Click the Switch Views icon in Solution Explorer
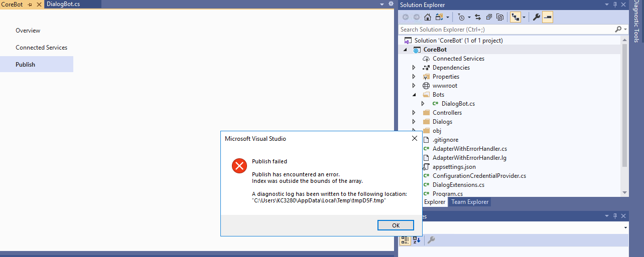Viewport: 644px width, 257px height. pos(439,17)
